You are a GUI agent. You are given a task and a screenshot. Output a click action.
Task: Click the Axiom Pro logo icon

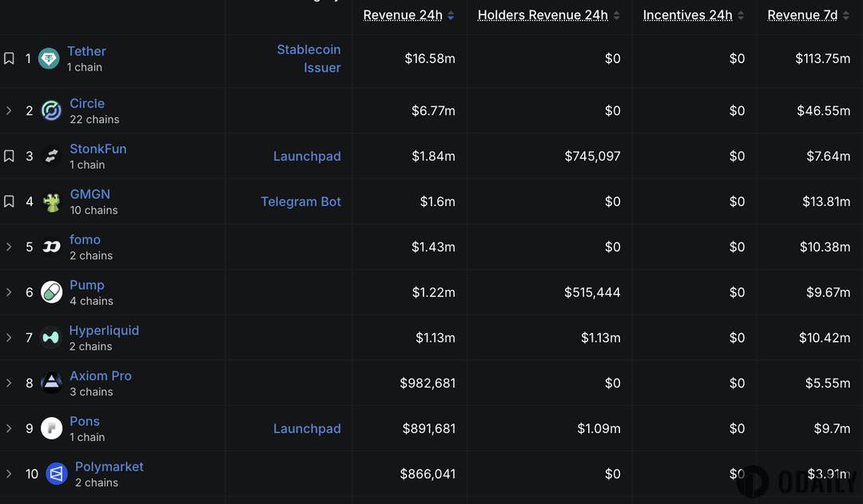pos(52,383)
